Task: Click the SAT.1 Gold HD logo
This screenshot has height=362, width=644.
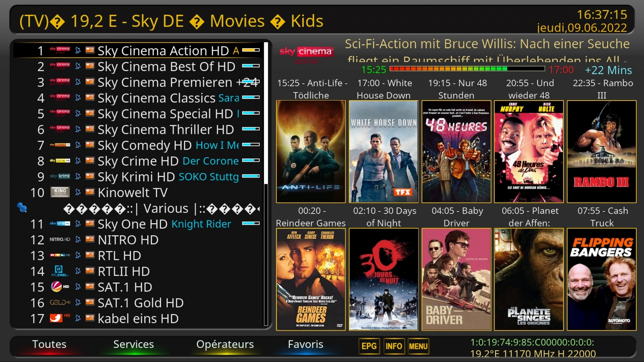Action: (60, 302)
